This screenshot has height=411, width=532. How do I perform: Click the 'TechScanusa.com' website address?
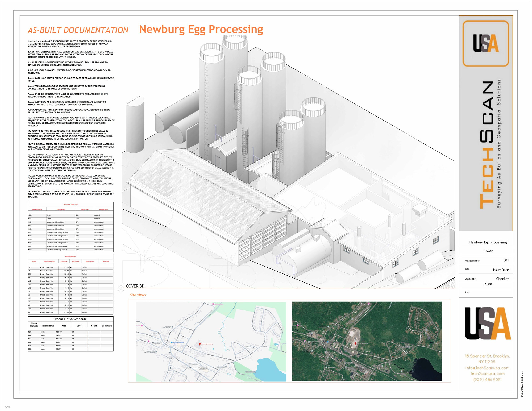[488, 374]
